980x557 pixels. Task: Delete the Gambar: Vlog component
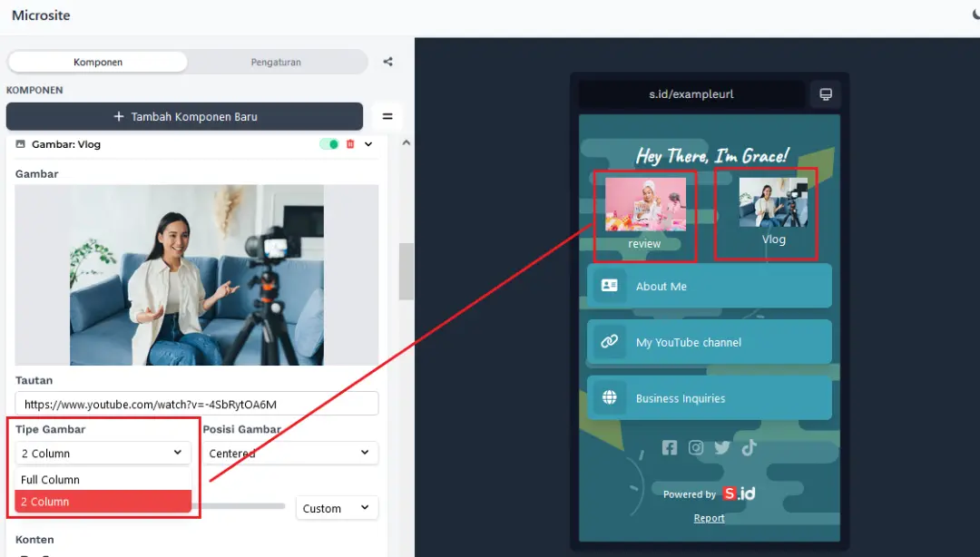pyautogui.click(x=350, y=144)
